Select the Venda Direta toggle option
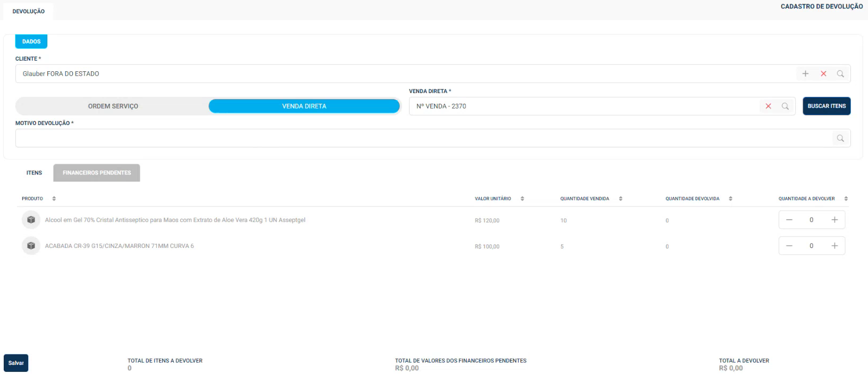868x374 pixels. point(304,106)
